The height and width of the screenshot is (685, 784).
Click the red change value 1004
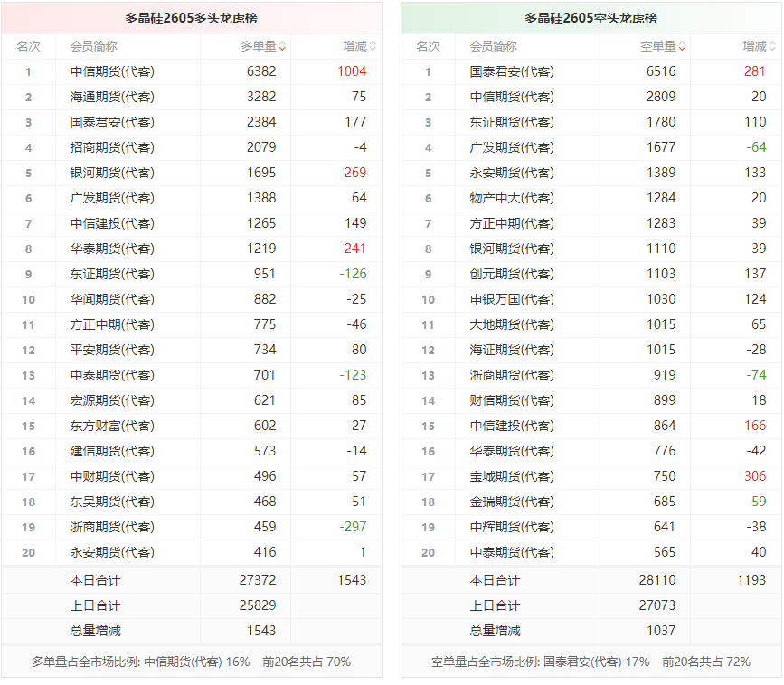(x=352, y=71)
